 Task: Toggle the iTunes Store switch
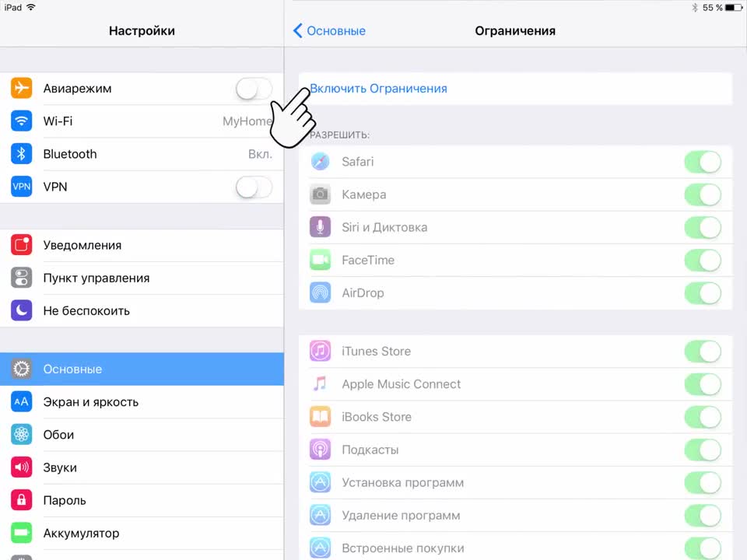click(703, 352)
